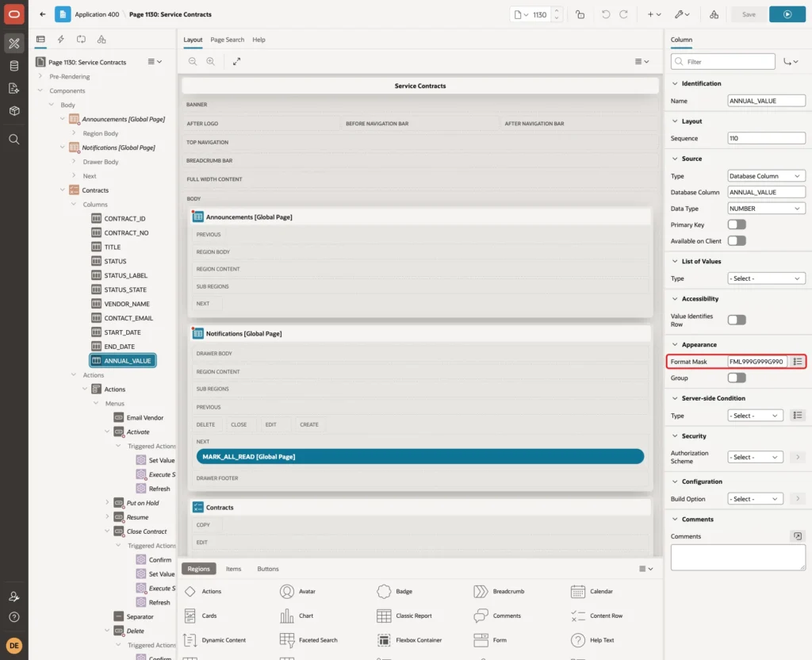Select the START_DATE column in tree
Viewport: 812px width, 660px height.
pos(122,332)
